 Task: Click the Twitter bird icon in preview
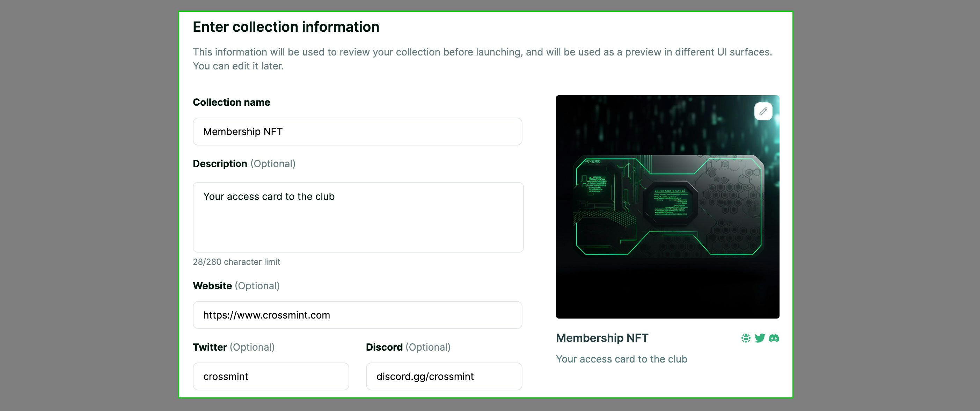pyautogui.click(x=760, y=338)
